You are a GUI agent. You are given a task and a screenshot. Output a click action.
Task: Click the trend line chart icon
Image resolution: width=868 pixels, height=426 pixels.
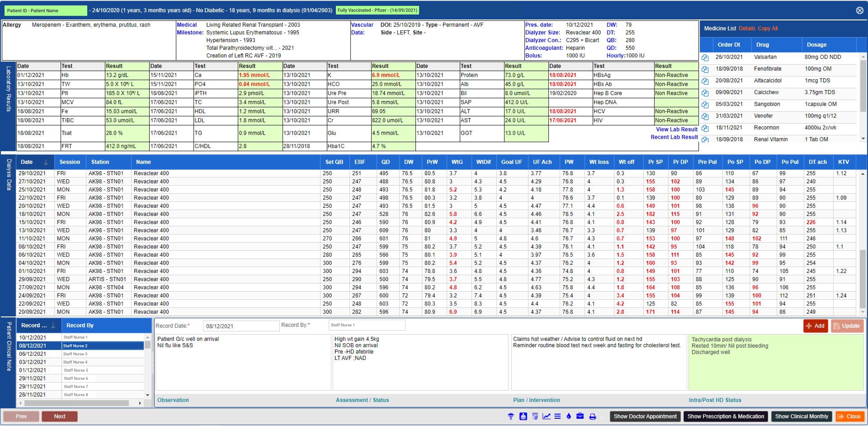[x=547, y=416]
